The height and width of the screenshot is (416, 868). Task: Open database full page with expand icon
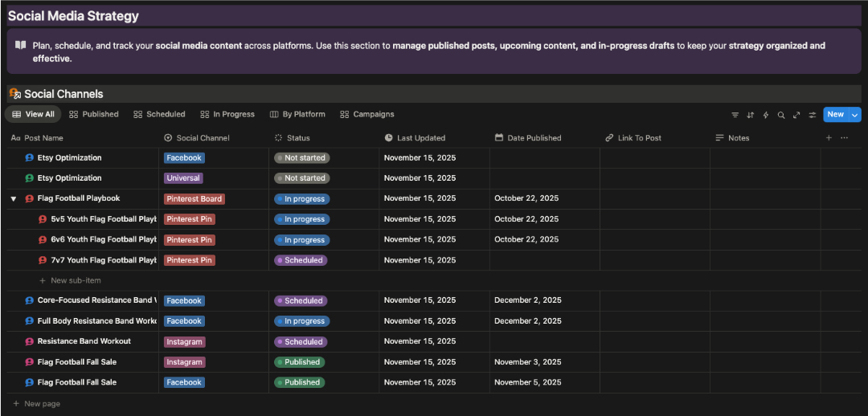(x=796, y=115)
